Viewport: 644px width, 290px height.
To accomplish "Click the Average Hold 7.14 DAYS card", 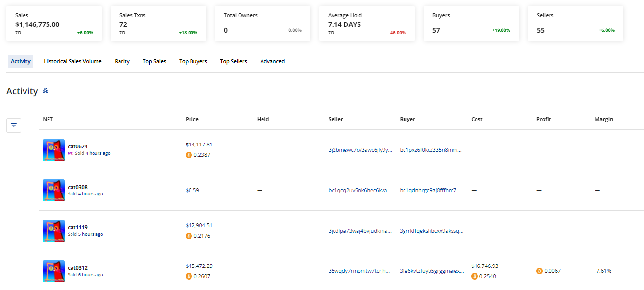I will click(367, 24).
